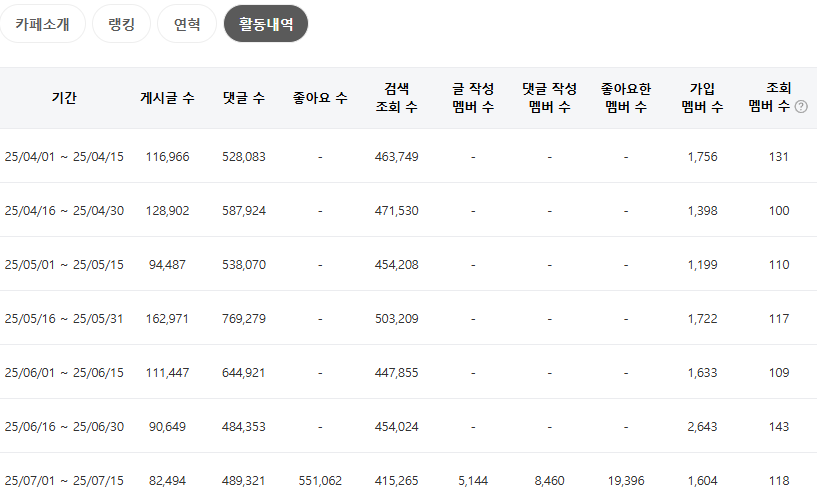Image resolution: width=819 pixels, height=501 pixels.
Task: Click the 댓글 수 column header
Action: pos(243,98)
